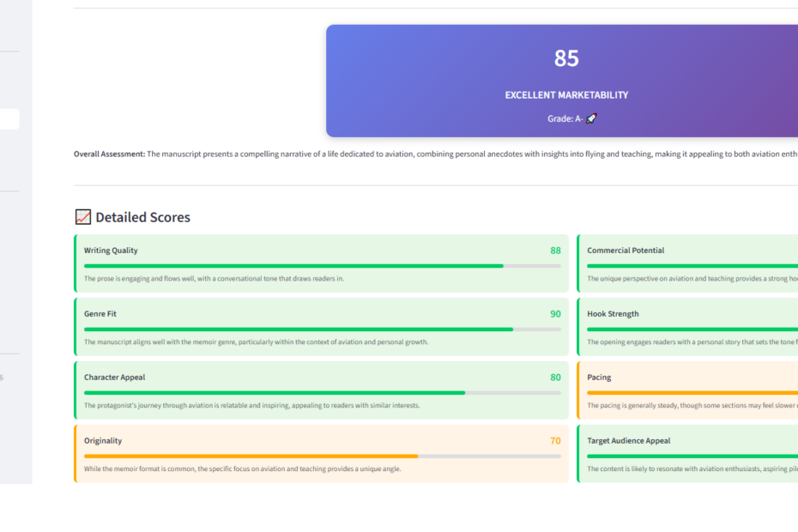Click the Originality description text
The width and height of the screenshot is (798, 532).
click(242, 469)
